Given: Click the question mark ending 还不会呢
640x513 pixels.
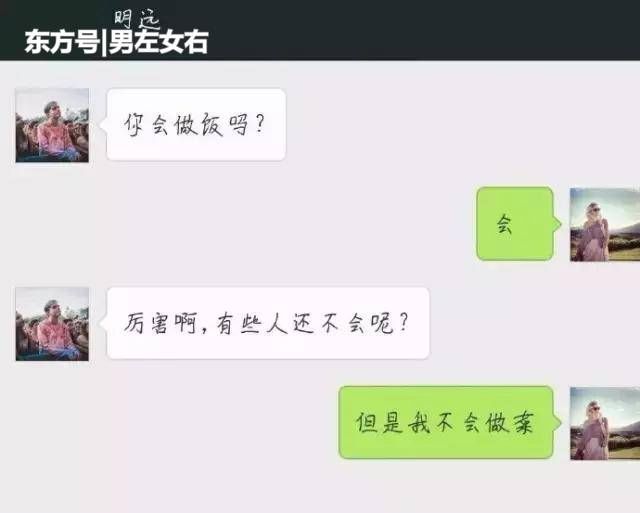Looking at the screenshot, I should pyautogui.click(x=403, y=323).
